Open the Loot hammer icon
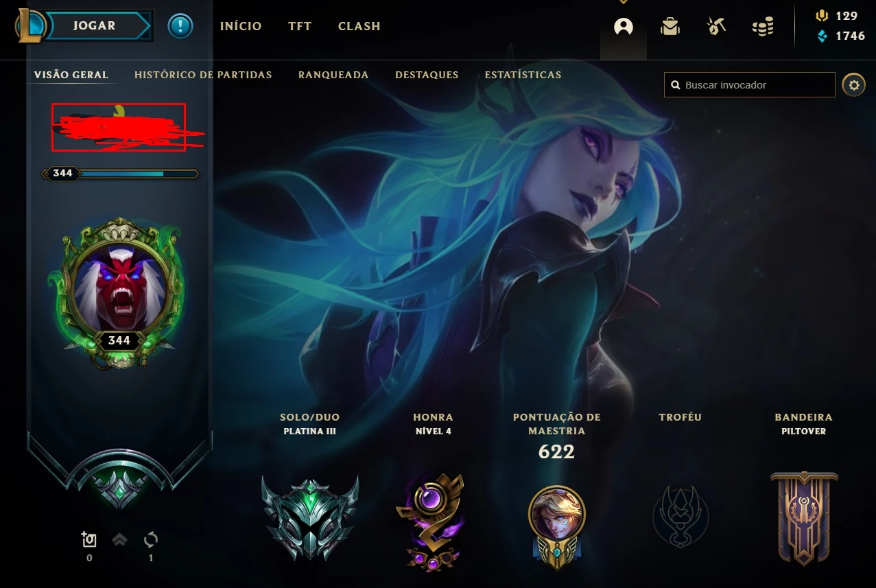The width and height of the screenshot is (876, 588). tap(716, 27)
